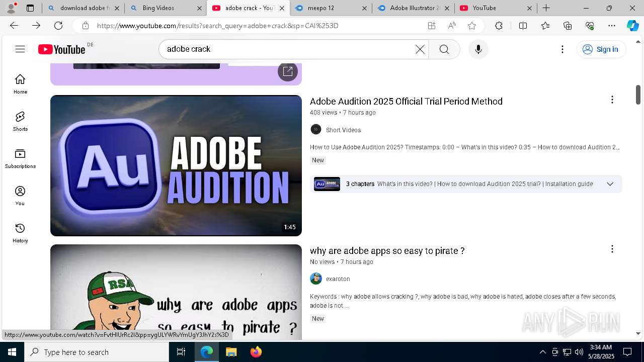Image resolution: width=644 pixels, height=362 pixels.
Task: Click the Sign in button
Action: (601, 49)
